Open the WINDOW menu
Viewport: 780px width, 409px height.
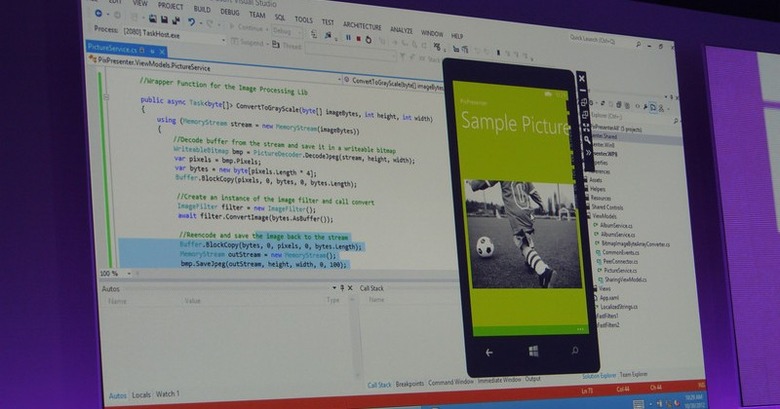pos(432,33)
